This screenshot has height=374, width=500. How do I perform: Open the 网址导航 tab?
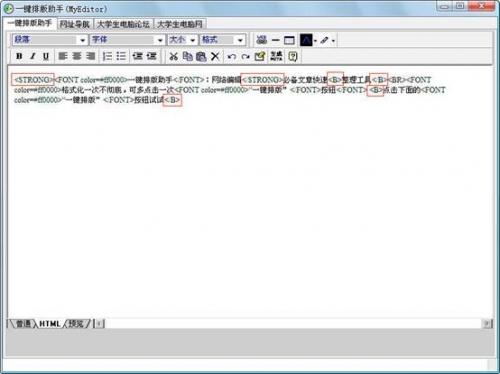pos(75,24)
